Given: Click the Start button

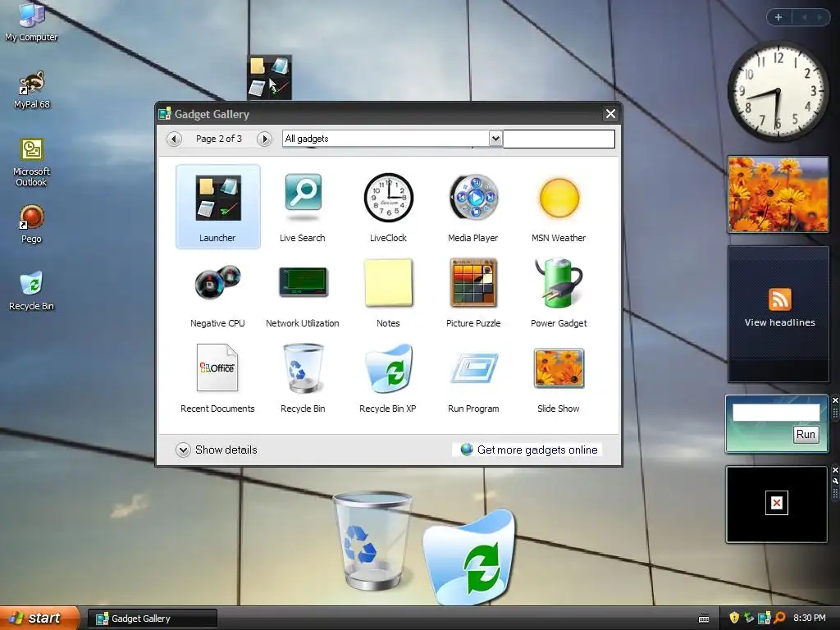Looking at the screenshot, I should click(x=39, y=619).
